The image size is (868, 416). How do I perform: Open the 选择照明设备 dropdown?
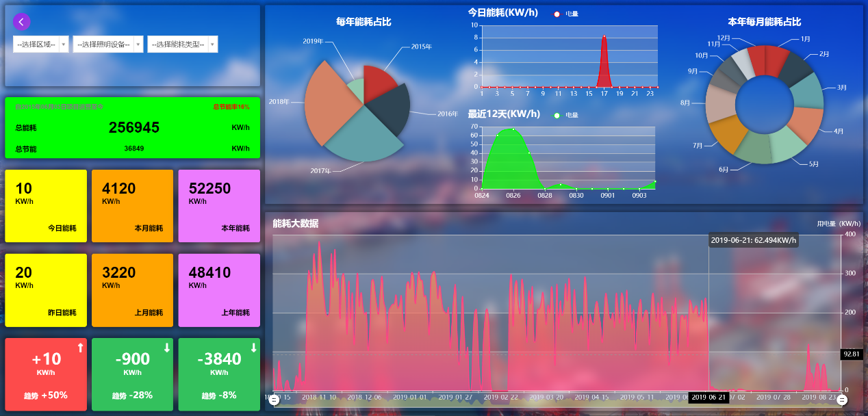tap(108, 44)
